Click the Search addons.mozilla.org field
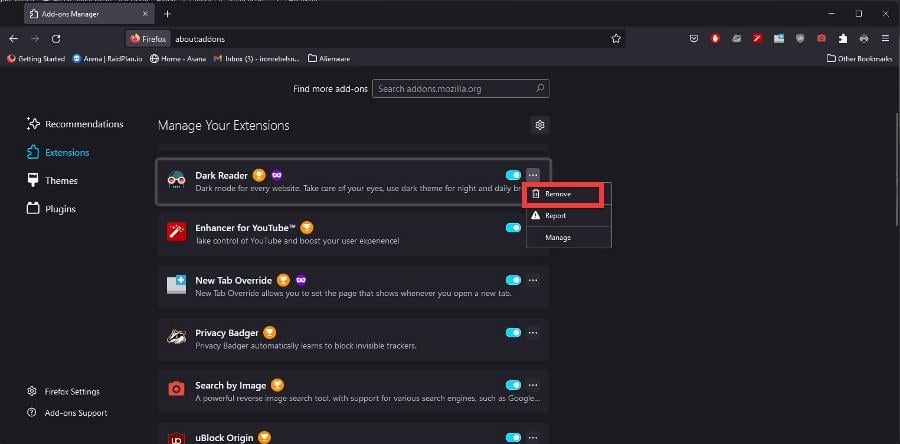Image resolution: width=900 pixels, height=444 pixels. [461, 89]
